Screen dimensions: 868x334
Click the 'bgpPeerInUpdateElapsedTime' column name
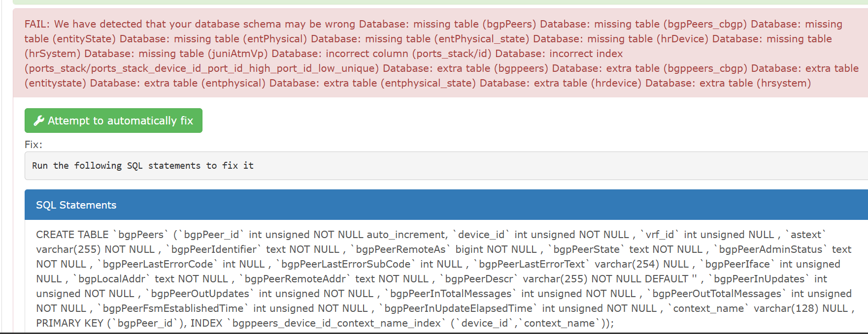click(x=458, y=308)
